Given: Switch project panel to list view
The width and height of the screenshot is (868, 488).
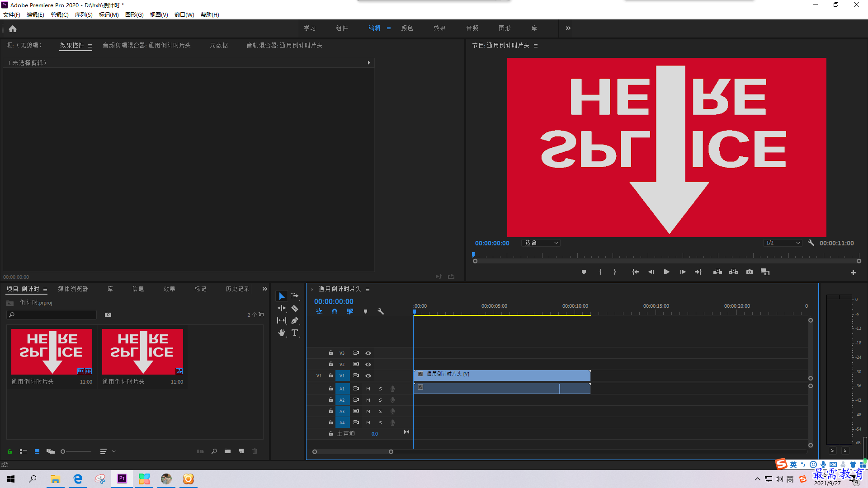Looking at the screenshot, I should (x=24, y=451).
